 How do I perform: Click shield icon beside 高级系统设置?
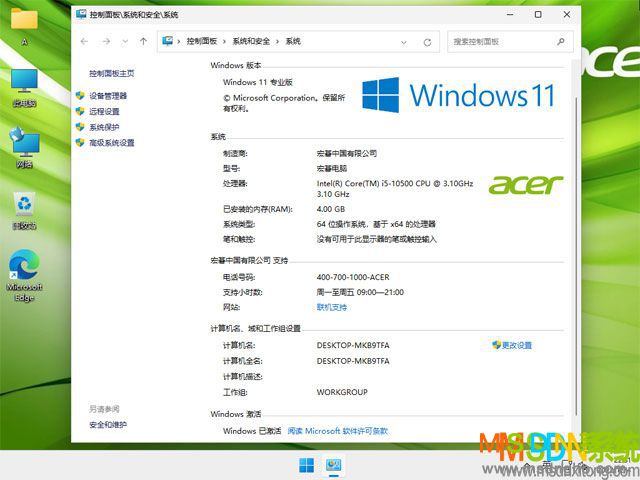pos(80,142)
